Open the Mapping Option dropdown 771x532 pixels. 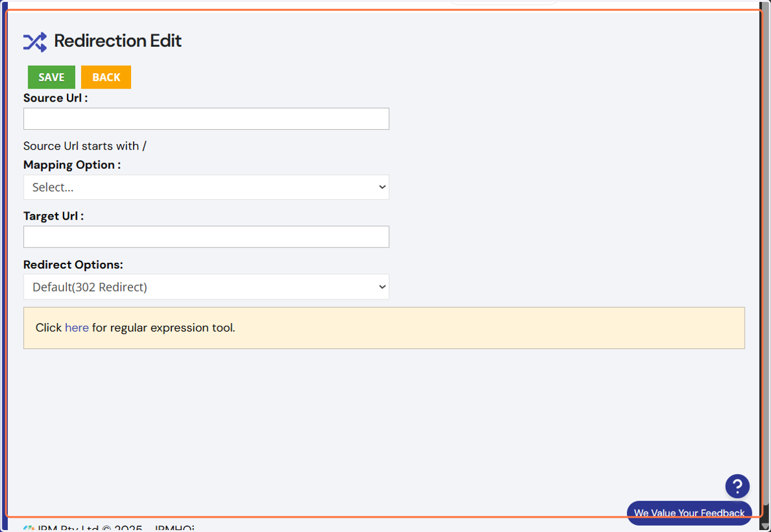(206, 187)
